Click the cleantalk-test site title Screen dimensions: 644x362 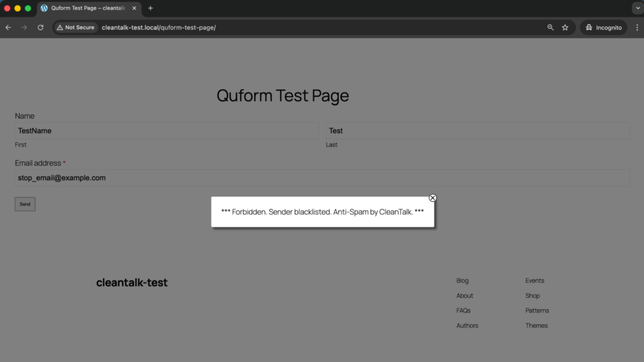click(132, 282)
